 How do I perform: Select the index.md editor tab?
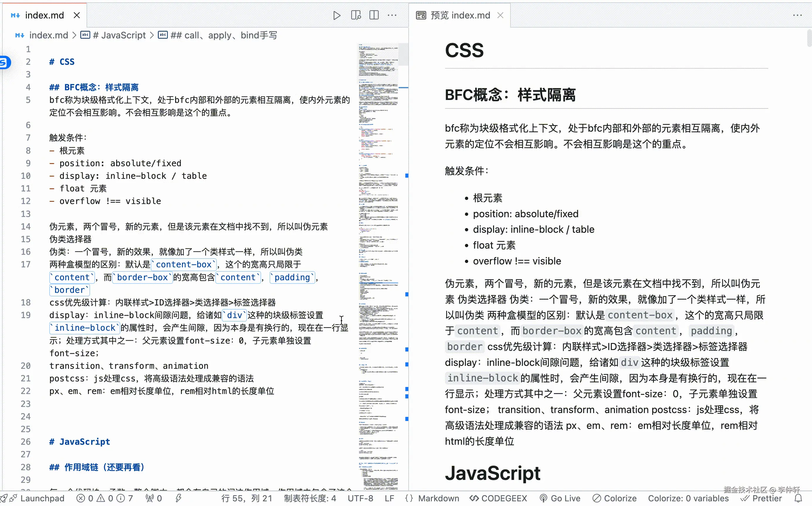[x=44, y=15]
